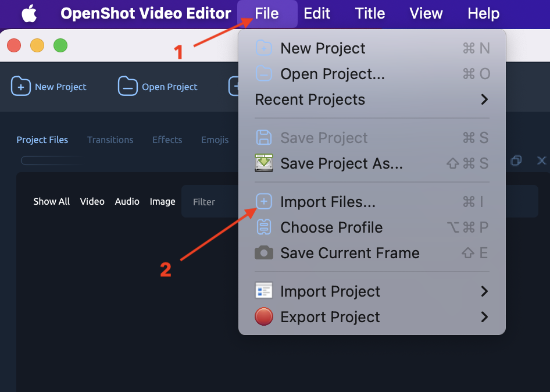Screen dimensions: 550x392
Task: Filter project files by Audio
Action: click(127, 201)
